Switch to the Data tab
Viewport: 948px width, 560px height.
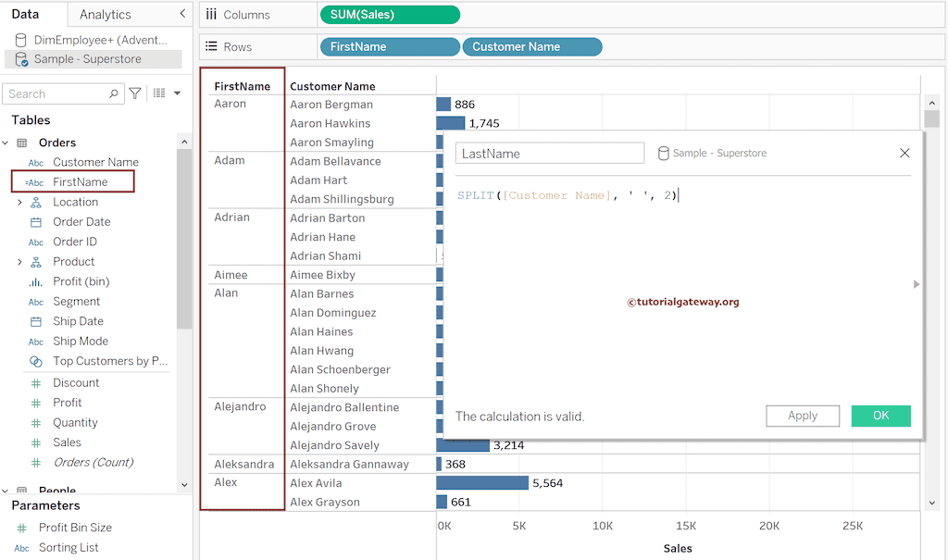pyautogui.click(x=25, y=14)
